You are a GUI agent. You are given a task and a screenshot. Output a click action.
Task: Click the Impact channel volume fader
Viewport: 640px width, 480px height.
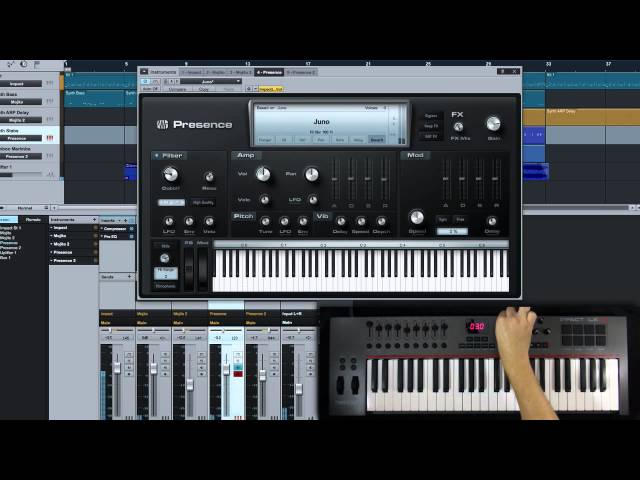pyautogui.click(x=117, y=368)
